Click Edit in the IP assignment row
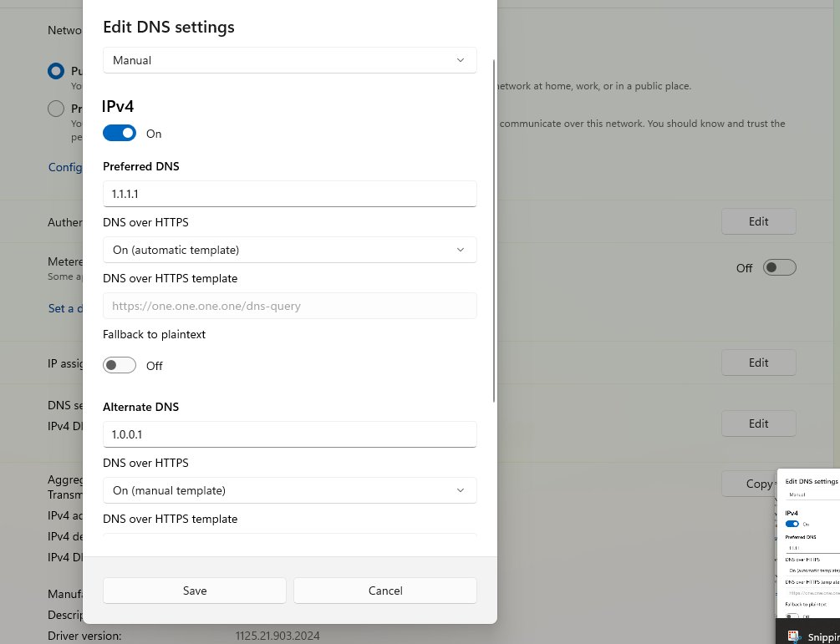This screenshot has width=840, height=644. click(x=759, y=363)
